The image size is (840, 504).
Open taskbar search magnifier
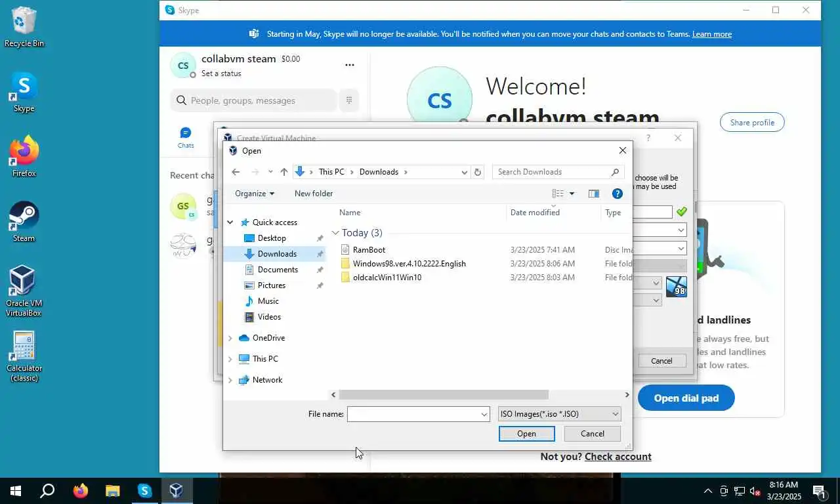tap(47, 490)
